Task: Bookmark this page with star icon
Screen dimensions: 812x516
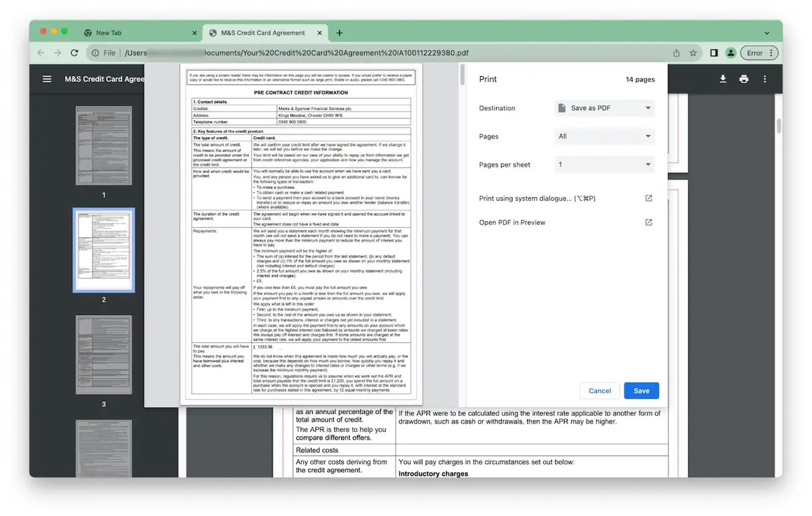Action: tap(693, 53)
